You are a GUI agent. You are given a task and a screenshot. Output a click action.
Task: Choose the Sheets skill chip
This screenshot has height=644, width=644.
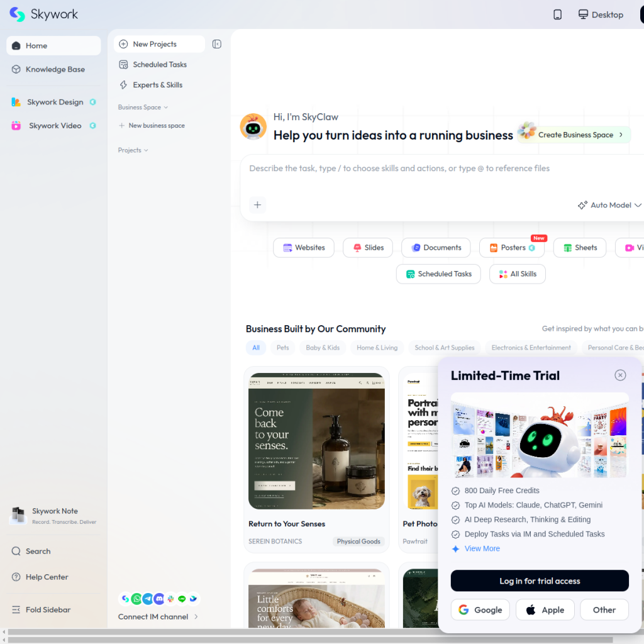pos(580,248)
